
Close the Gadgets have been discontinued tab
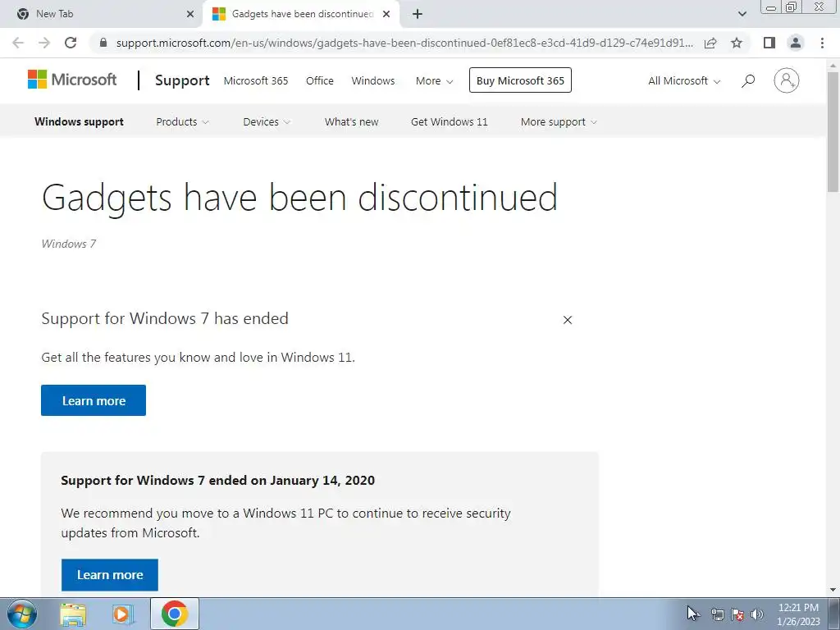[386, 14]
